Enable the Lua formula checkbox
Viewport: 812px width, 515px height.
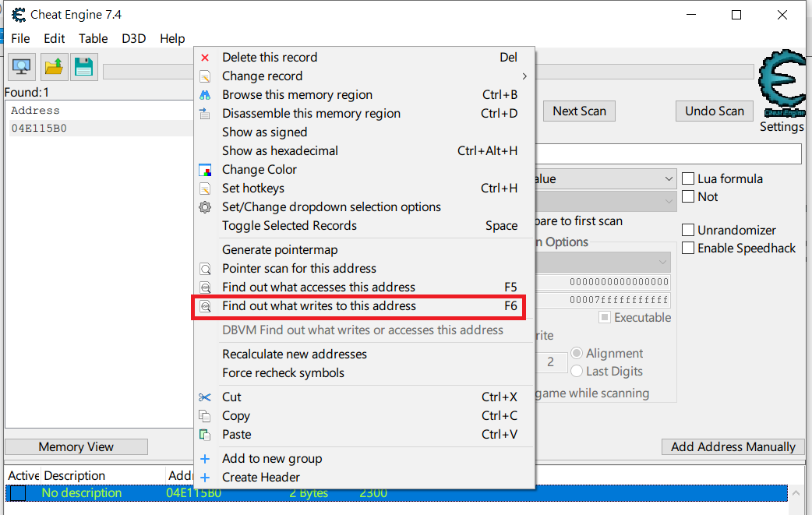click(688, 178)
